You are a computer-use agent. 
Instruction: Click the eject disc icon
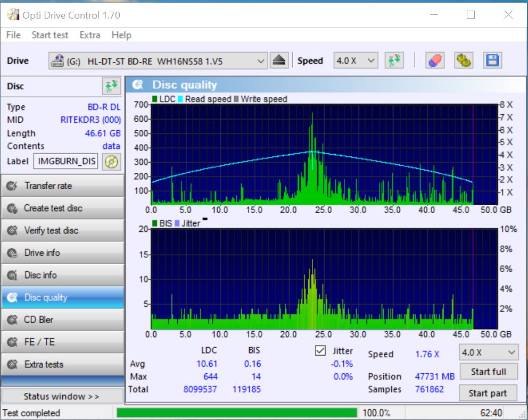coord(279,61)
